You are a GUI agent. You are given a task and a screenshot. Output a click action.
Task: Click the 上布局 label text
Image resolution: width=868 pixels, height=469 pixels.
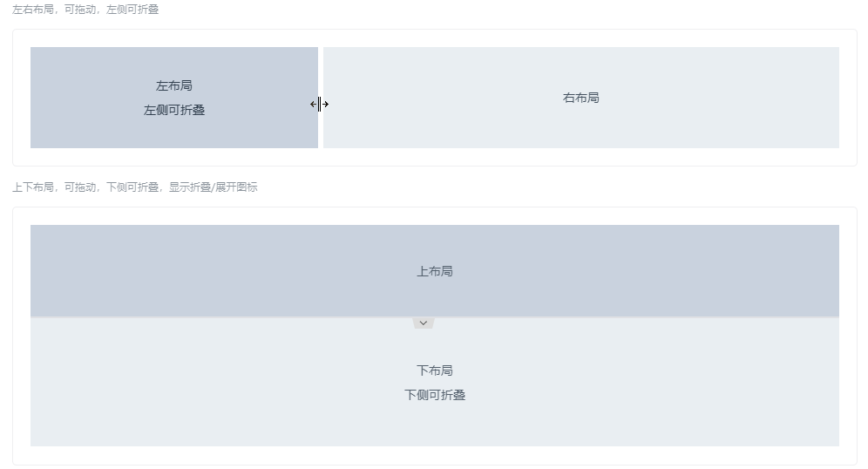[x=434, y=271]
